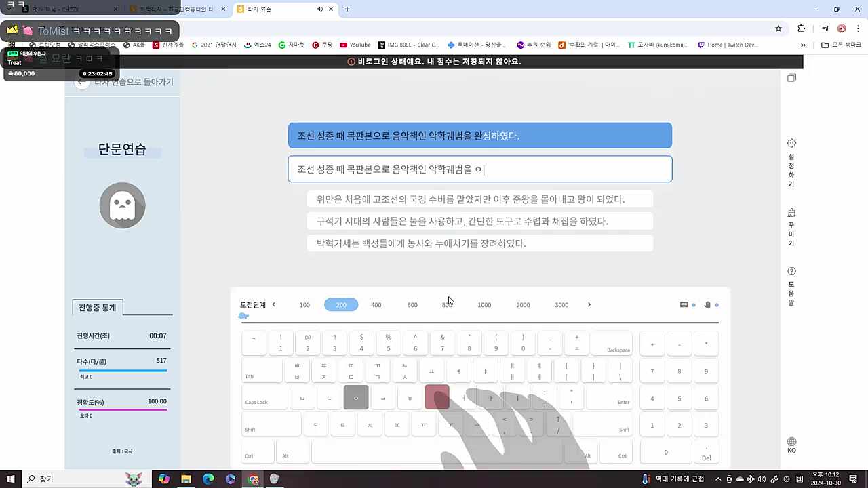Change language with KO globe icon
The width and height of the screenshot is (868, 488).
pos(791,441)
